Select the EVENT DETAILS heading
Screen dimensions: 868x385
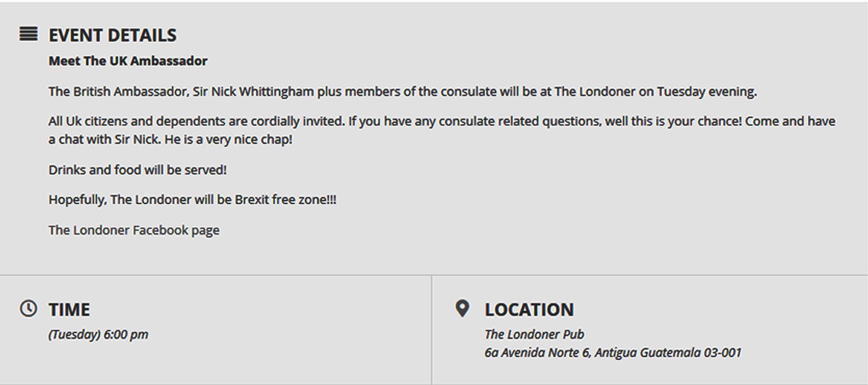tap(113, 35)
